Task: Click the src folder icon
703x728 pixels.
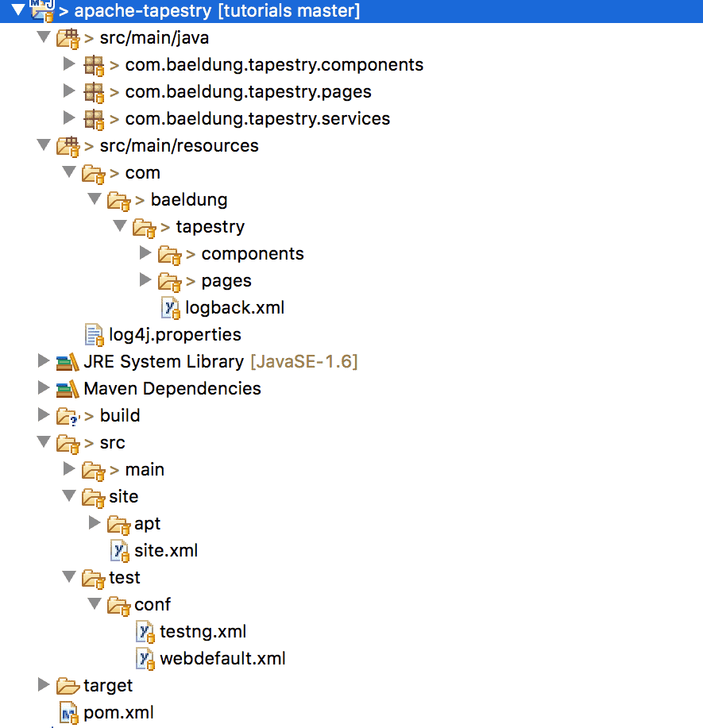Action: tap(68, 444)
